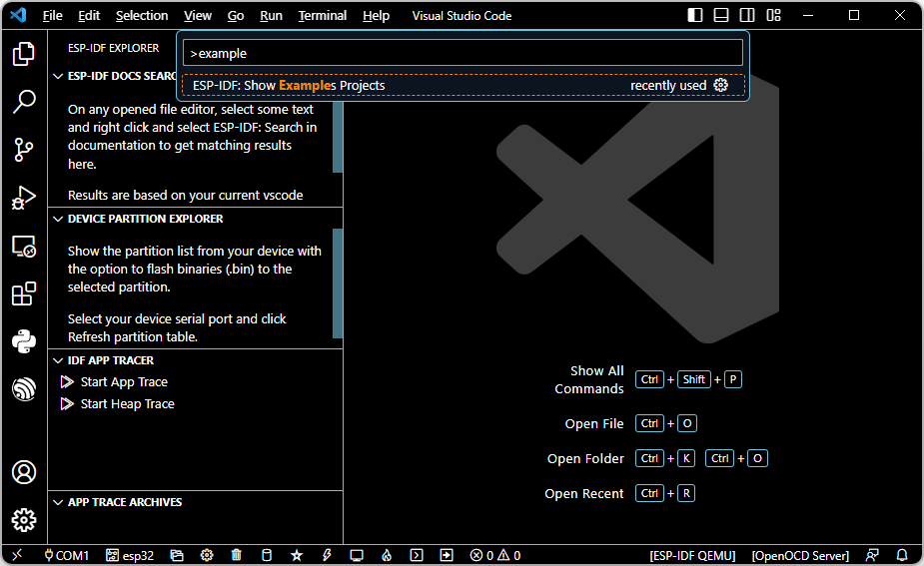The height and width of the screenshot is (566, 924).
Task: Click execute custom task arrow icon
Action: click(447, 555)
